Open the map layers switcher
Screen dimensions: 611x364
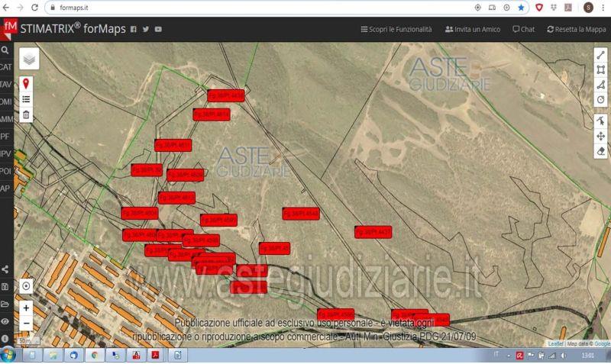pos(28,59)
